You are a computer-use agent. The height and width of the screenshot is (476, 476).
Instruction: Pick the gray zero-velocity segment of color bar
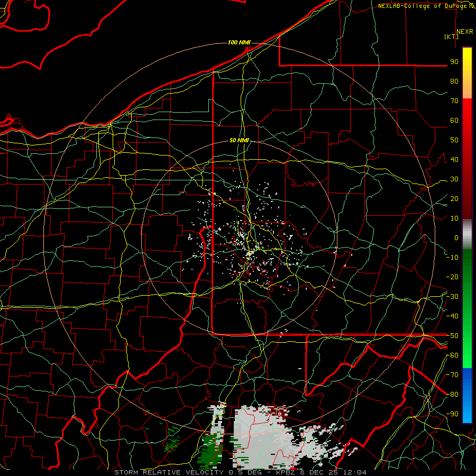[x=467, y=234]
